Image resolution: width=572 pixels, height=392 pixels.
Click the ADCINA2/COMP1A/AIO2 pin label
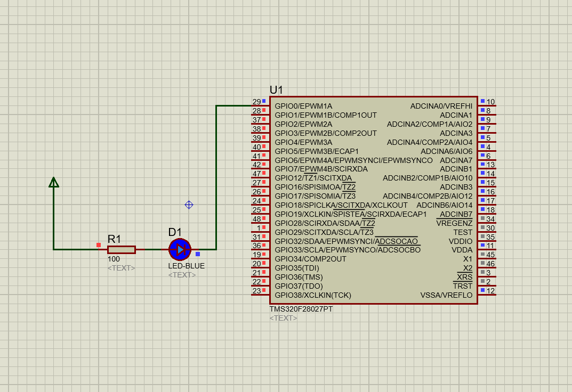coord(430,124)
